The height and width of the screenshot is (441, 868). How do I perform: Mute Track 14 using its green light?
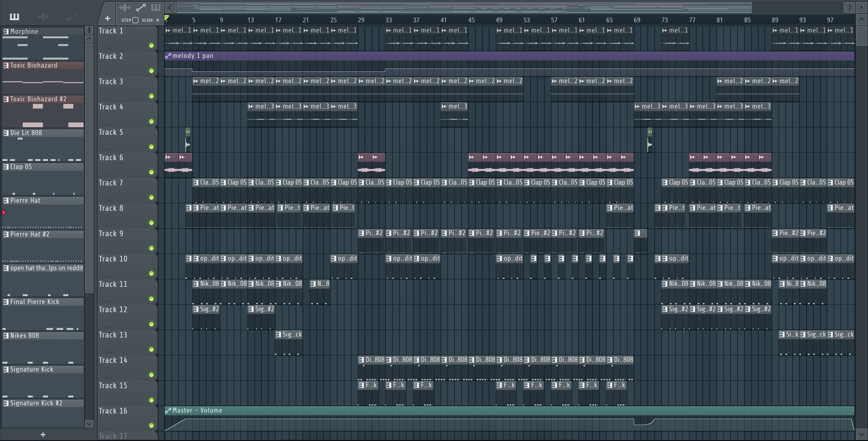[151, 375]
